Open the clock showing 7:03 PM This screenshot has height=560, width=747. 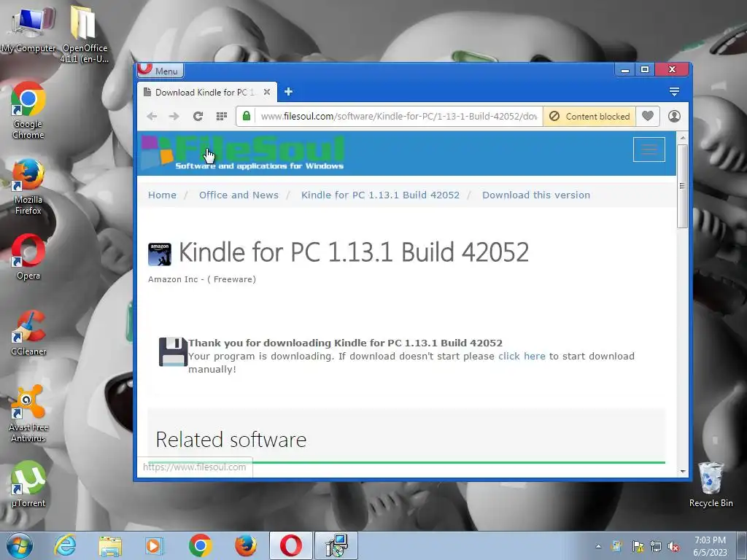[x=710, y=546]
